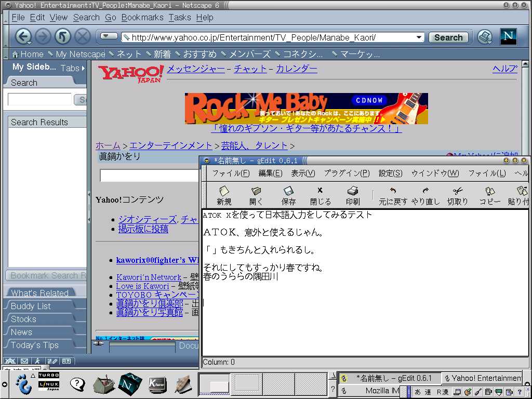The height and width of the screenshot is (399, 532).
Task: Click the Netscape Navigator ship-wheel status icon
Action: 11,361
